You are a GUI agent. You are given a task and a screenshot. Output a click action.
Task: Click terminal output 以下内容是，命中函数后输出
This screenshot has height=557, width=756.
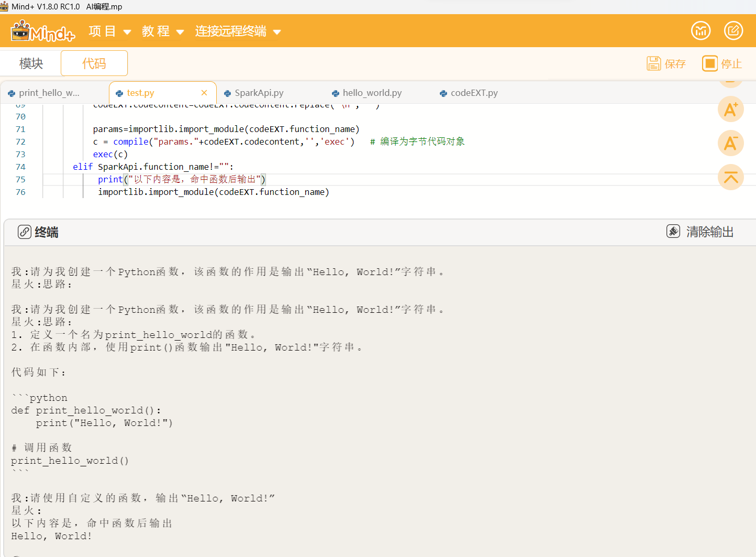pyautogui.click(x=92, y=523)
